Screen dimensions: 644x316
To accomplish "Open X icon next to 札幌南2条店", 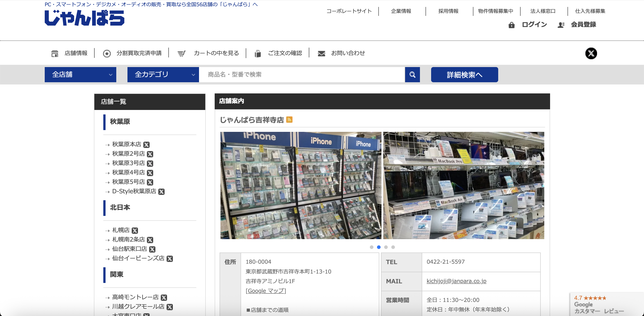I will pyautogui.click(x=150, y=240).
